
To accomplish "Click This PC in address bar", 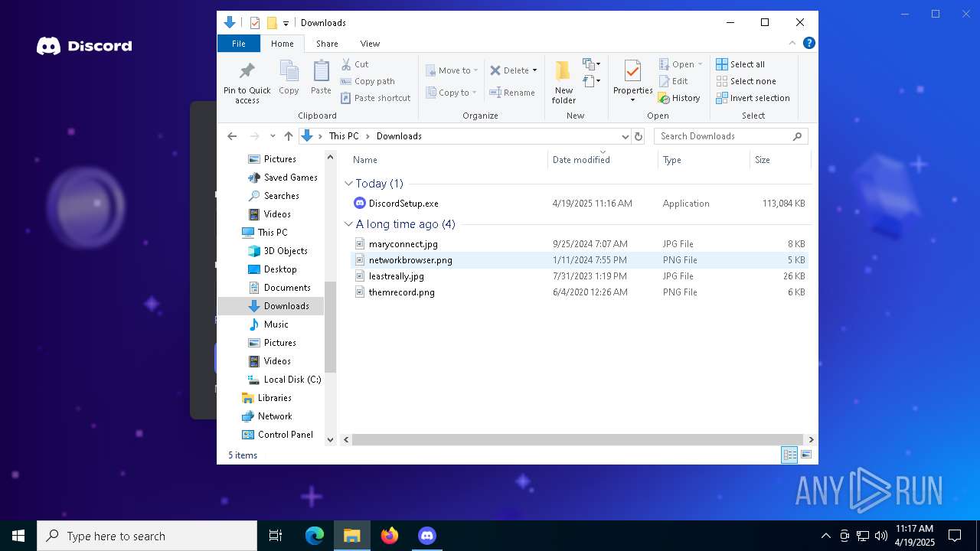I will click(x=344, y=136).
